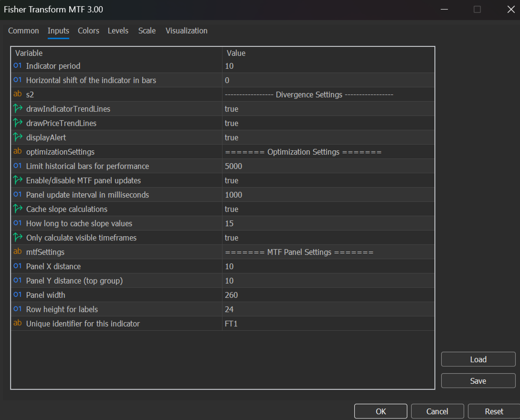Confirm settings with the OK button
The image size is (520, 420).
[x=381, y=411]
